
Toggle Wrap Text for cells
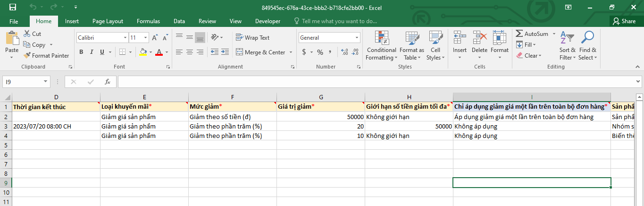pos(252,38)
